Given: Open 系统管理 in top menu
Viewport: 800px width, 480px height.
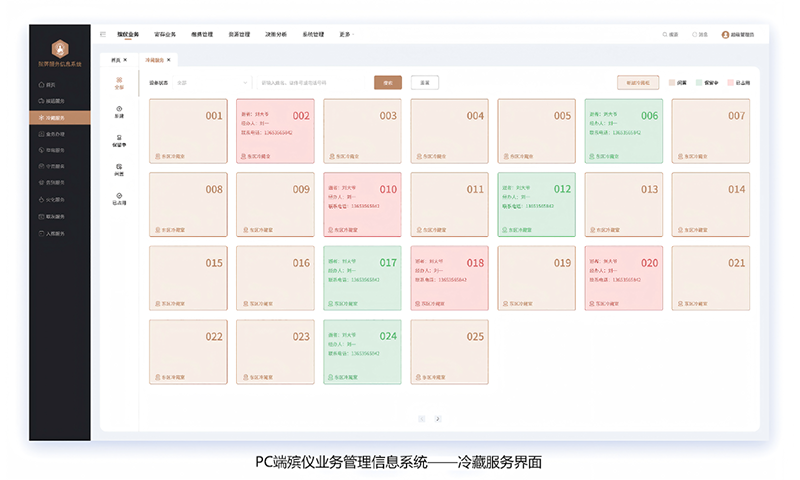Looking at the screenshot, I should pyautogui.click(x=313, y=34).
